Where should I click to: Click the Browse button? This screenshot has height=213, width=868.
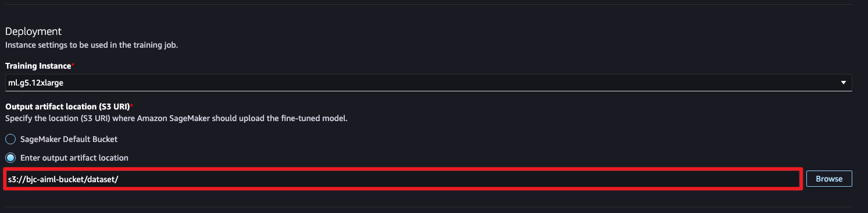click(829, 179)
